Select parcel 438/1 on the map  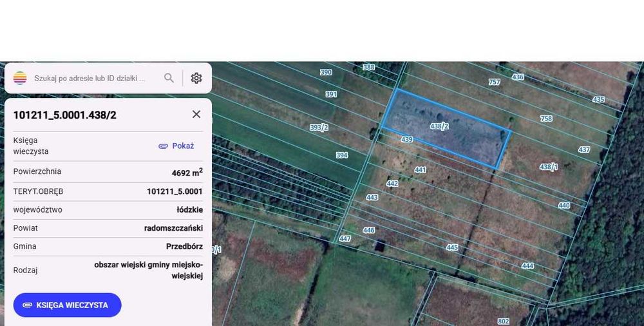coord(549,167)
